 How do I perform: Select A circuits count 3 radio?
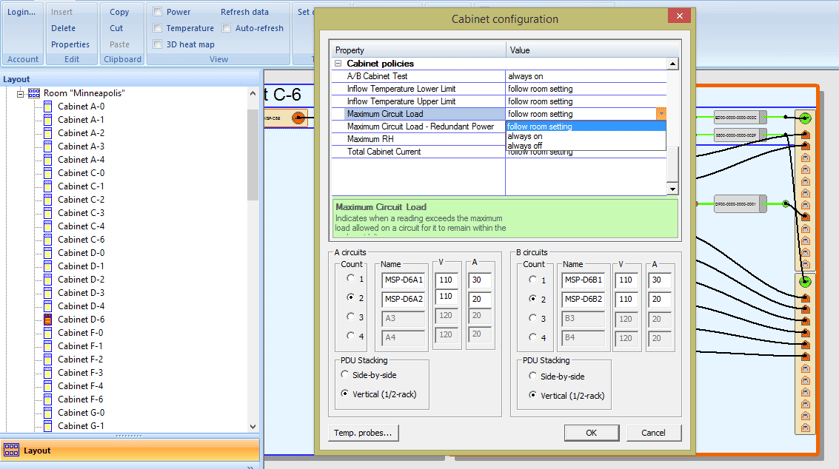(x=350, y=317)
